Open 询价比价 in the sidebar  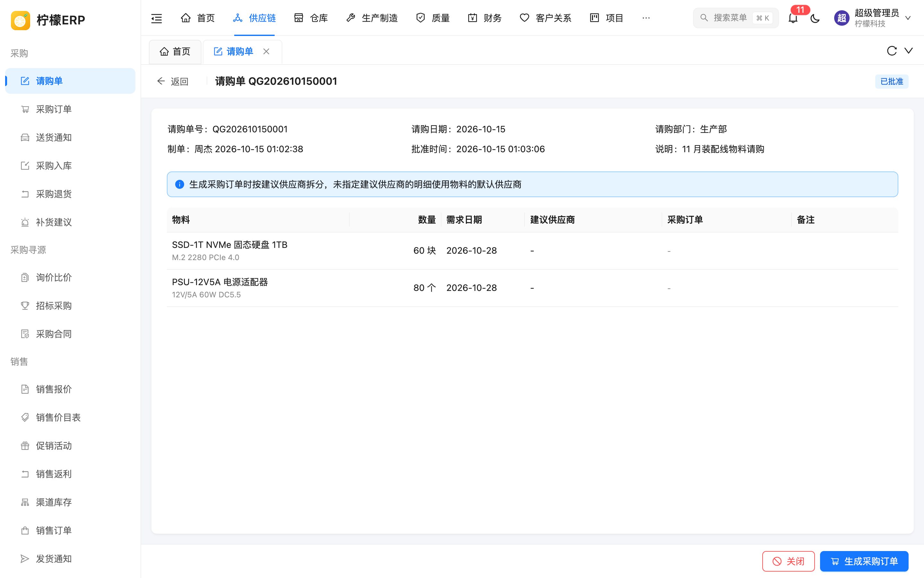70,277
